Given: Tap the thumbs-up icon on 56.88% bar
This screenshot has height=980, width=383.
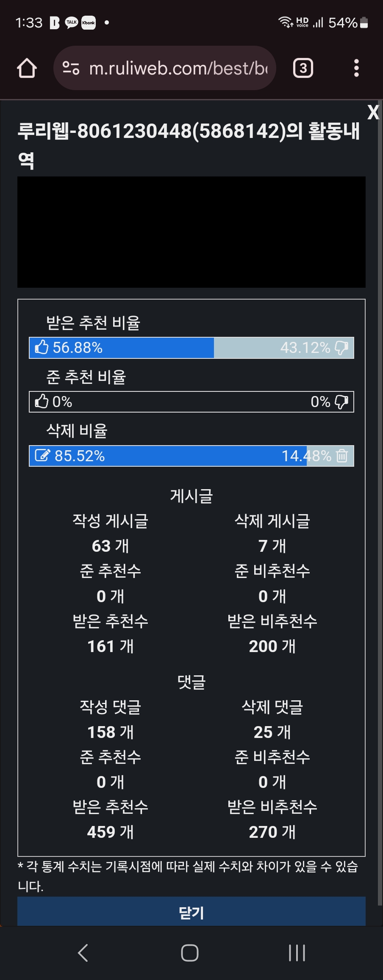Looking at the screenshot, I should (x=42, y=347).
